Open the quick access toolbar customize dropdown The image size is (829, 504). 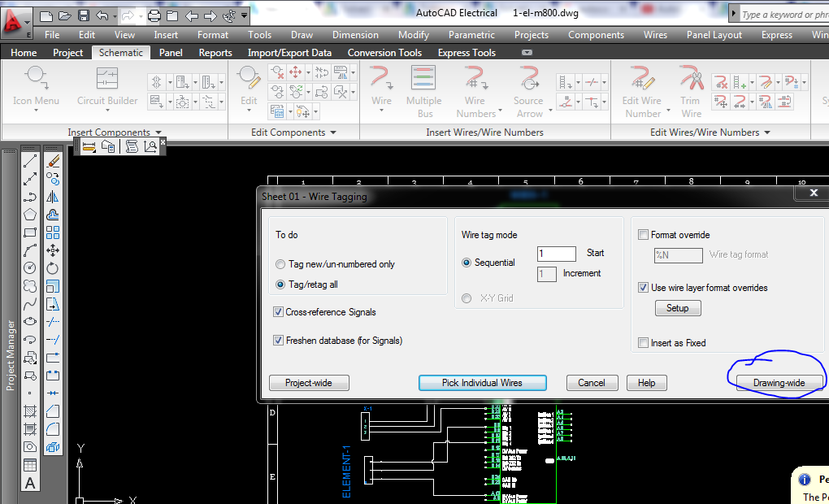(x=244, y=16)
